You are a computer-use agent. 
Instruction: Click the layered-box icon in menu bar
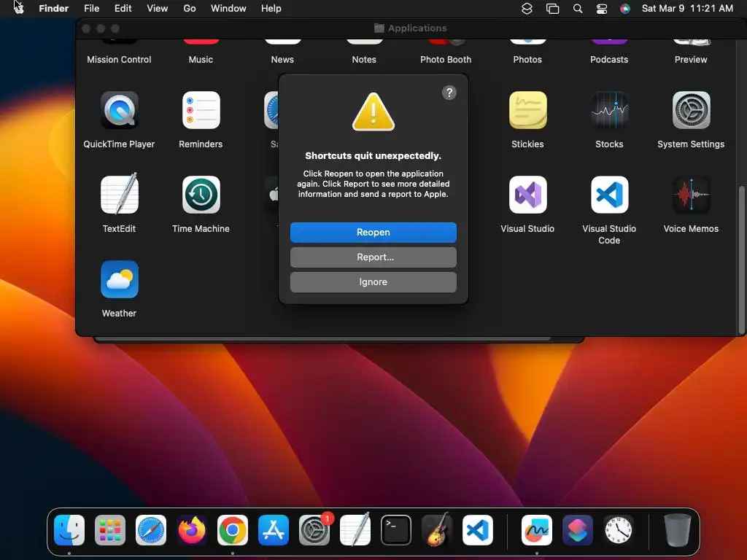527,9
